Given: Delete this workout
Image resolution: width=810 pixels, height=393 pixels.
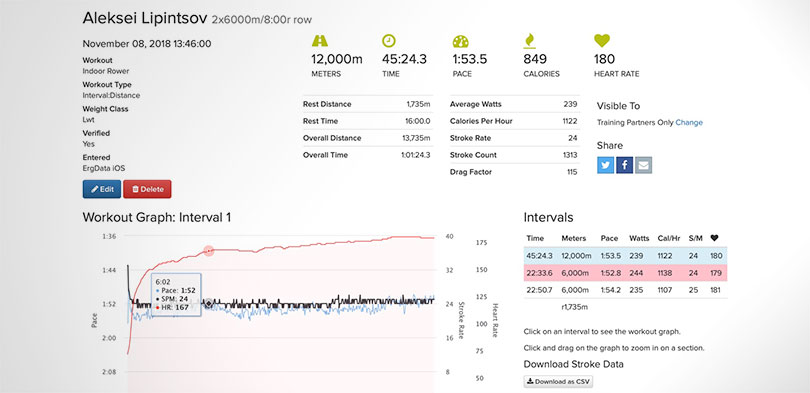Looking at the screenshot, I should click(x=147, y=189).
